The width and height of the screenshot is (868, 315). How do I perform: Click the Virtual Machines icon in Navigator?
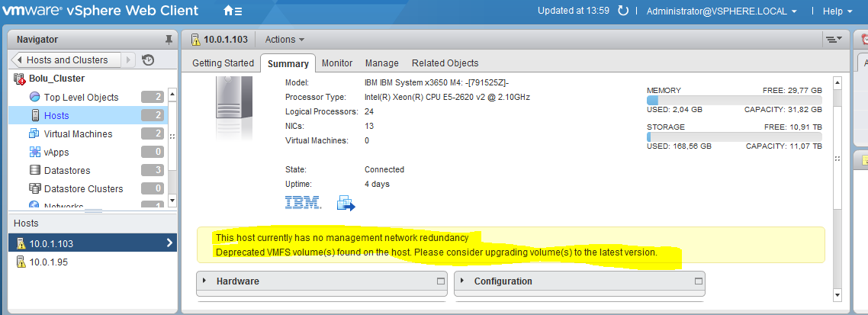[x=34, y=133]
